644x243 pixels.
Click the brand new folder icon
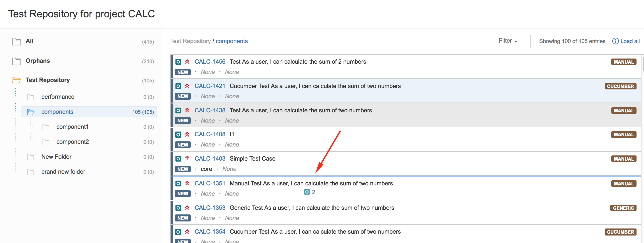tap(31, 172)
